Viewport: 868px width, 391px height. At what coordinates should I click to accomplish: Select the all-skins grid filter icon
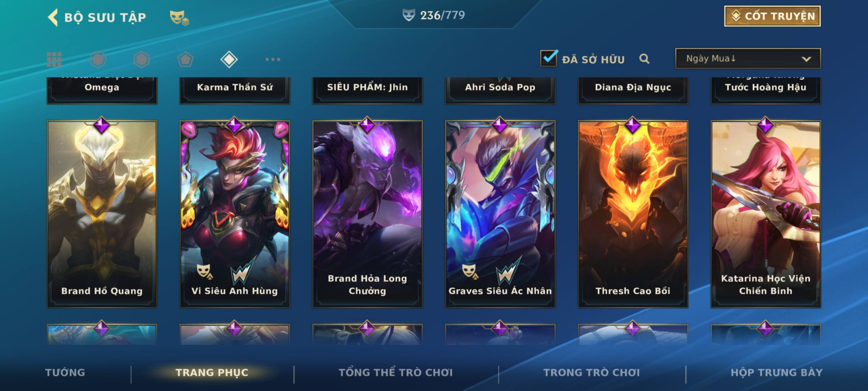click(x=54, y=59)
